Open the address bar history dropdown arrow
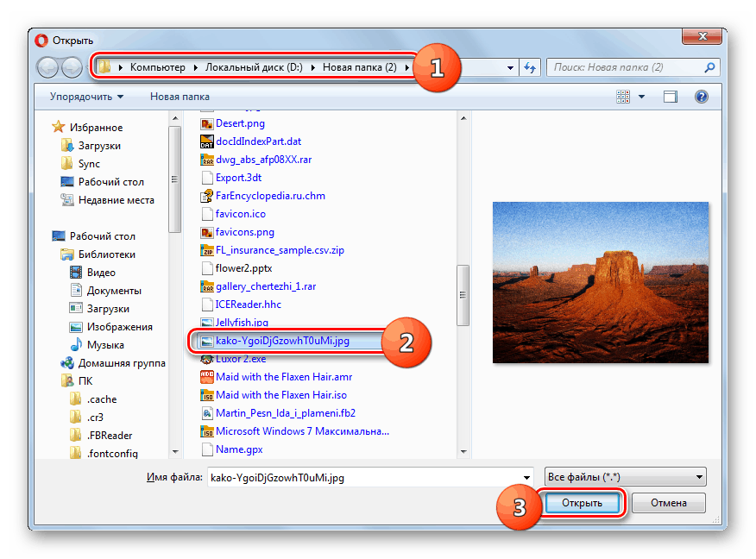Image resolution: width=756 pixels, height=559 pixels. (x=510, y=68)
